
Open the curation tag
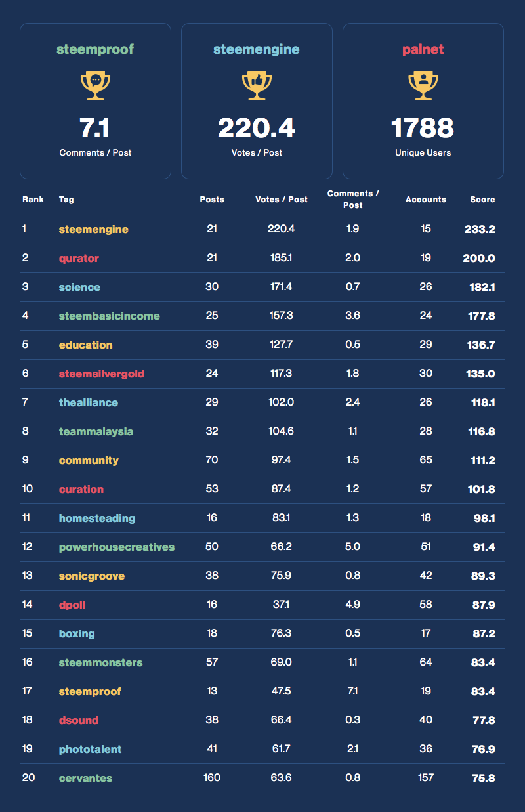pos(81,489)
